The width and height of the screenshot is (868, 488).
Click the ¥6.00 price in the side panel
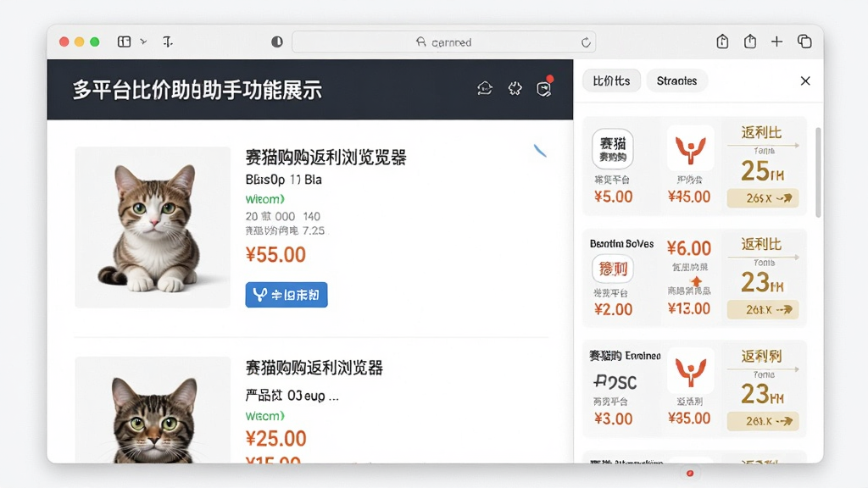click(688, 248)
